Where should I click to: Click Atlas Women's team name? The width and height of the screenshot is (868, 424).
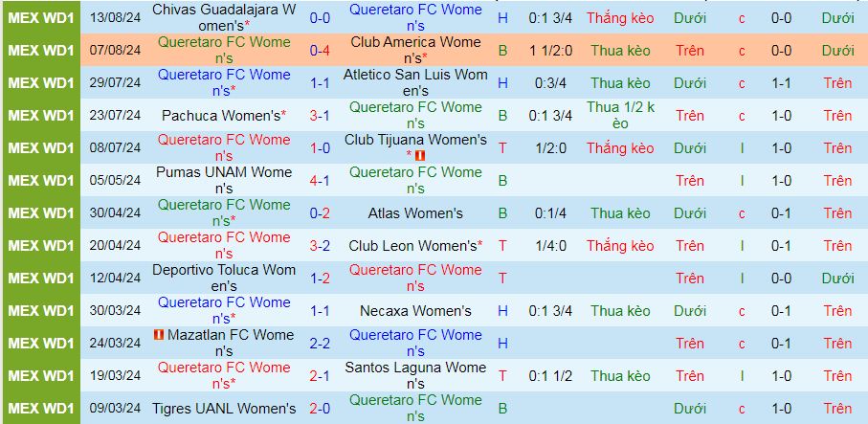coord(415,213)
